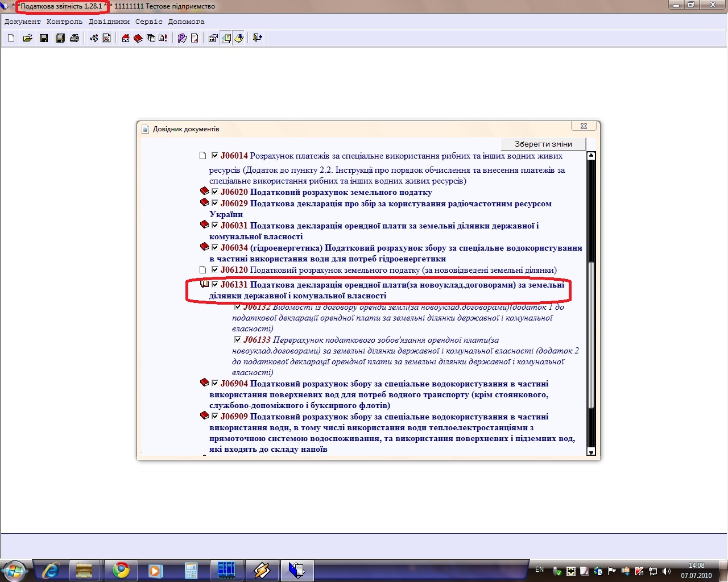Click the print icon in the toolbar

coord(75,38)
